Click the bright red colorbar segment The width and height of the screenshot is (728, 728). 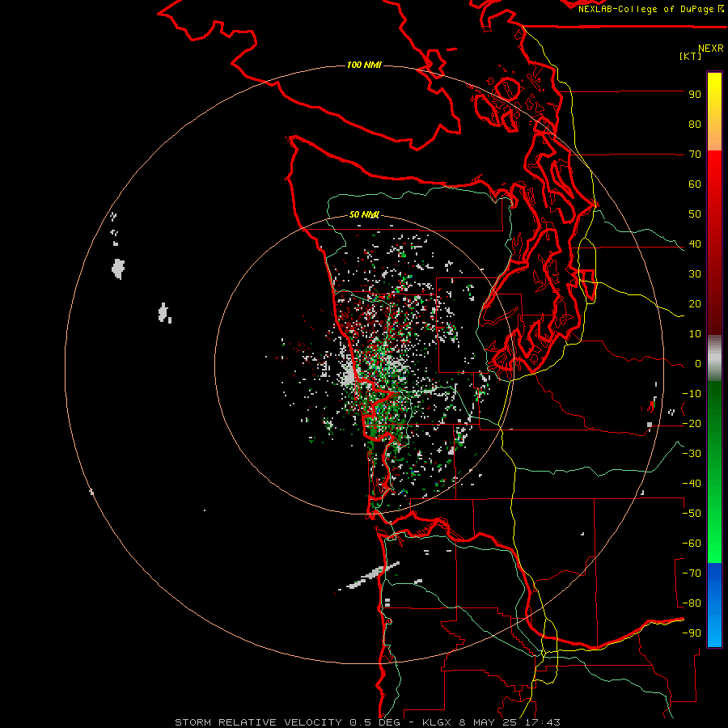[x=714, y=186]
